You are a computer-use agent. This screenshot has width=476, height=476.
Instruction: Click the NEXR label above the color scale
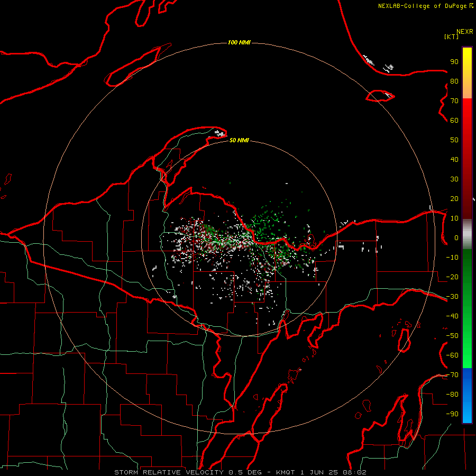(x=465, y=32)
